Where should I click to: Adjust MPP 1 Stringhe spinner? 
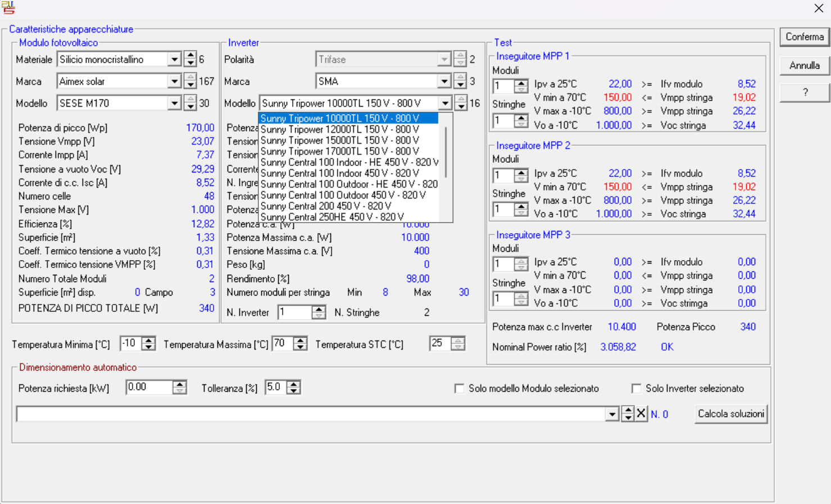pyautogui.click(x=521, y=121)
